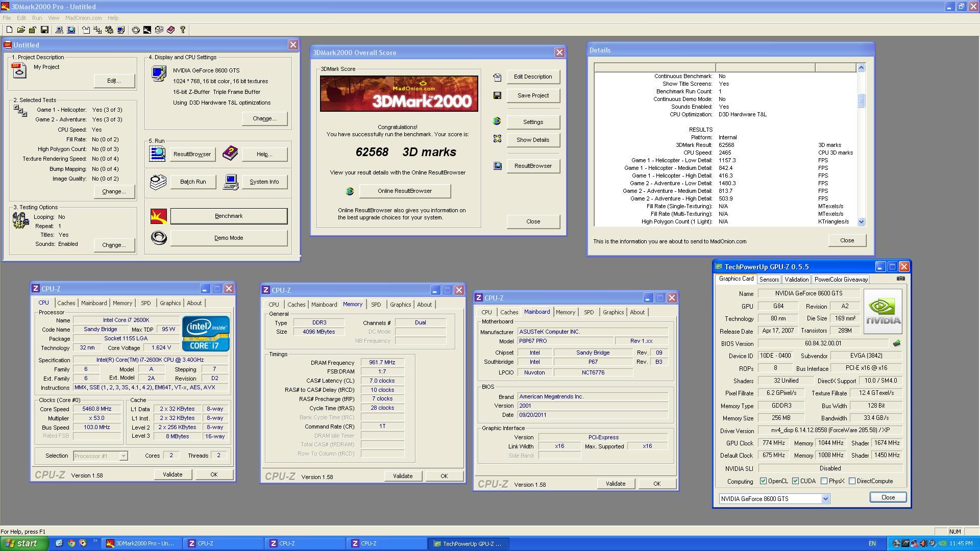Click the System Info button
The width and height of the screenshot is (980, 551).
(x=264, y=182)
